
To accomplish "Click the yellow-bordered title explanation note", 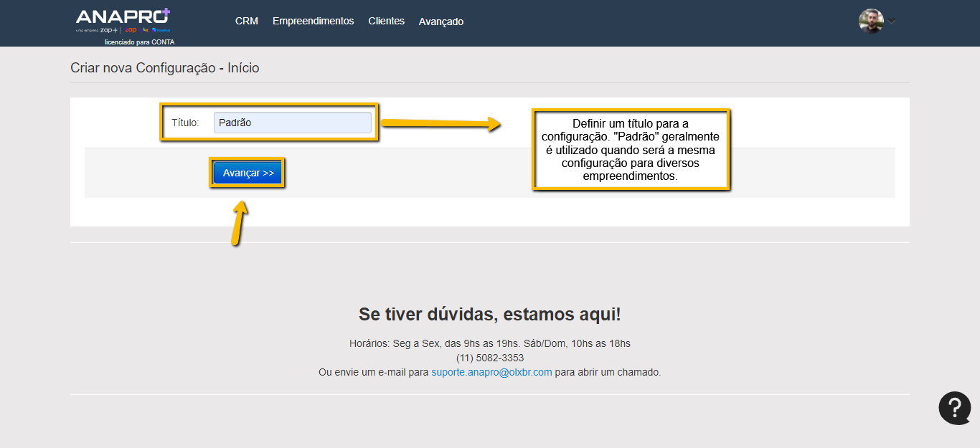I will [x=631, y=150].
